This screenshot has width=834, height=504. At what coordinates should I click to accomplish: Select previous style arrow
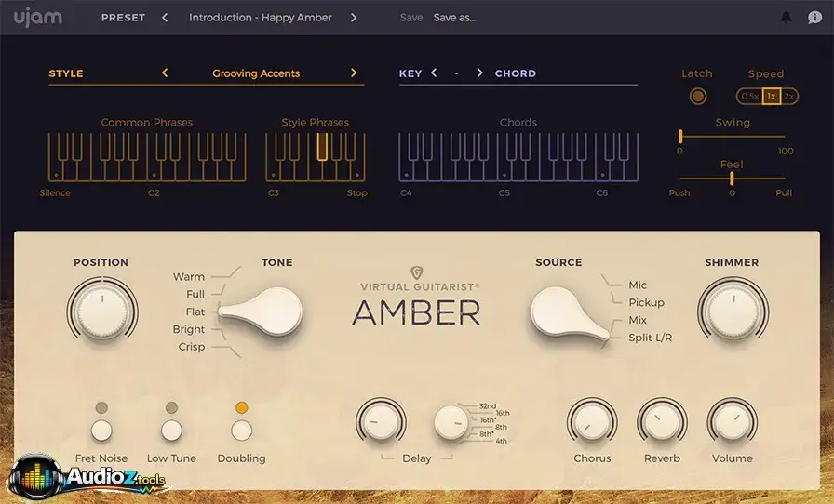165,73
